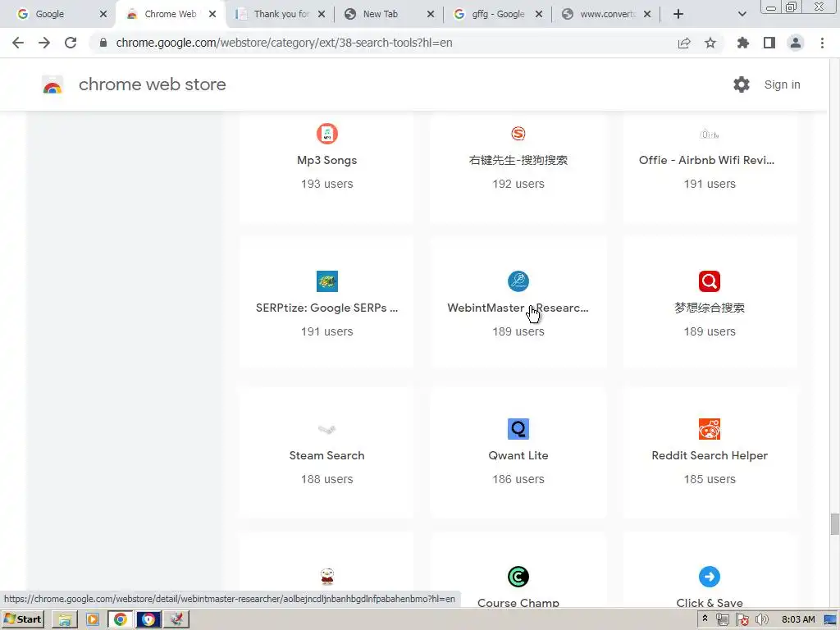840x630 pixels.
Task: Click the red Q search extension icon
Action: pos(710,281)
